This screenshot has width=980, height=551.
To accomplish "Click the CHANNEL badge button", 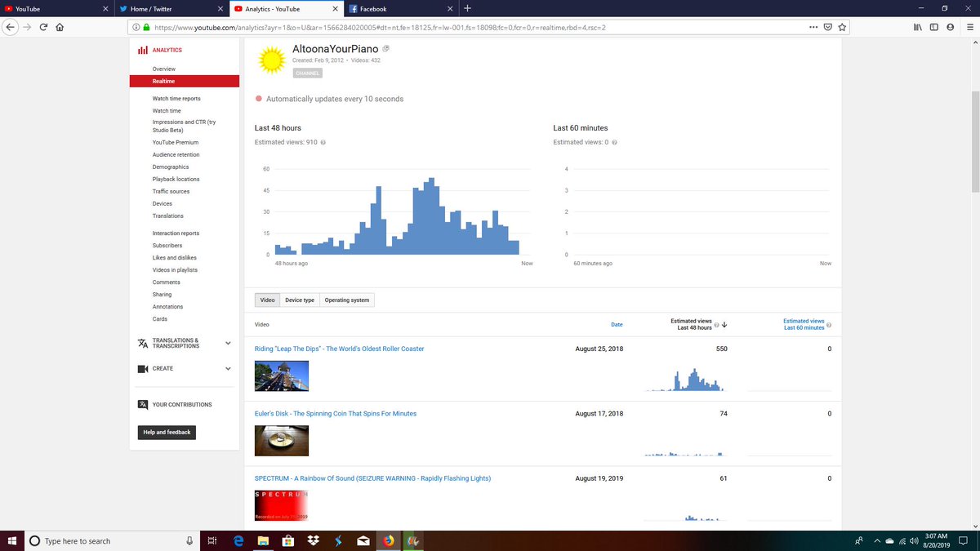I will [x=307, y=73].
